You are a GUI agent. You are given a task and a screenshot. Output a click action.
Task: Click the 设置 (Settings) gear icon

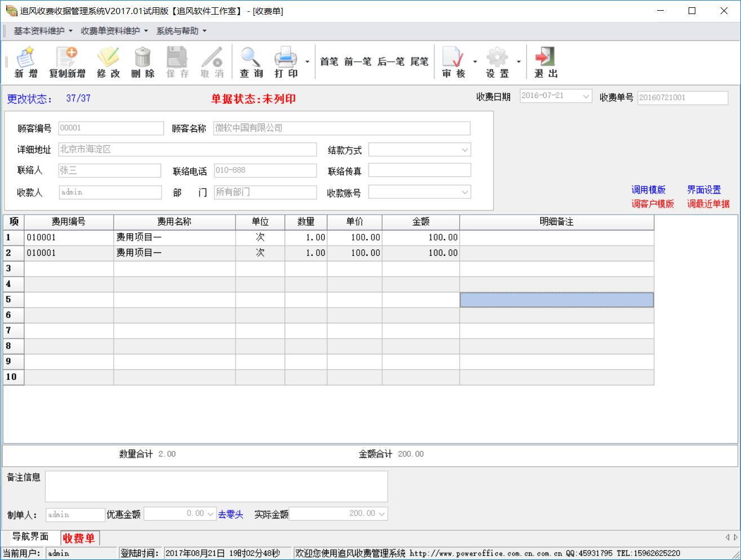tap(497, 62)
